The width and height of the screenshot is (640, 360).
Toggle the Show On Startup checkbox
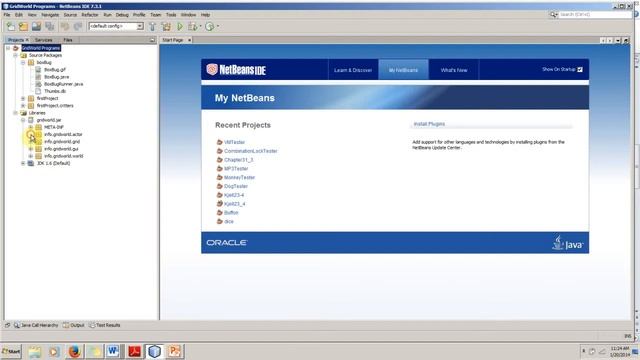click(x=580, y=69)
